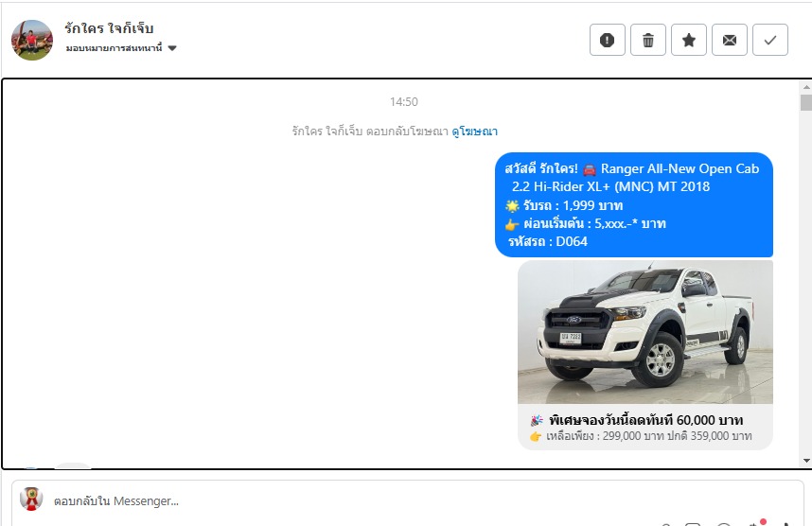Open the white Ford Ranger photo
This screenshot has height=526, width=812.
(645, 332)
